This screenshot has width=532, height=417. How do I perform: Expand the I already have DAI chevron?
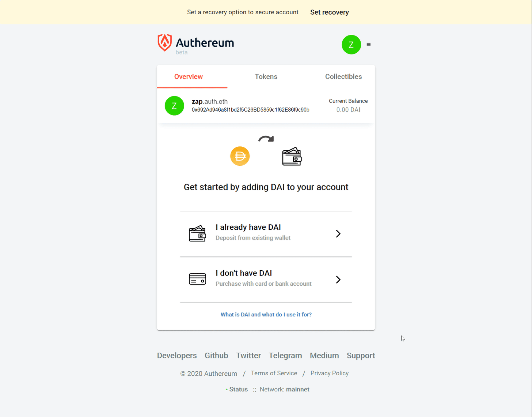338,234
